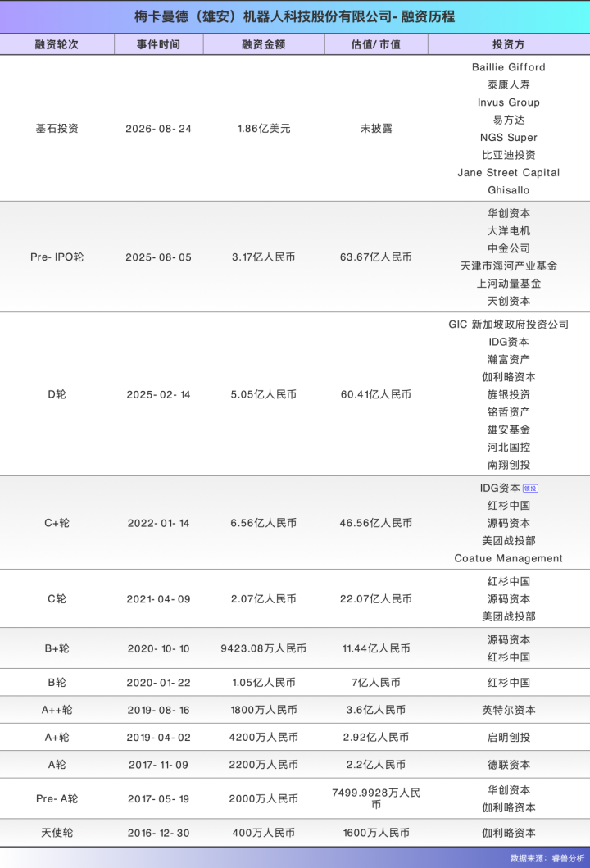Click date 2022-01-14
Image resolution: width=590 pixels, height=868 pixels.
click(x=158, y=523)
